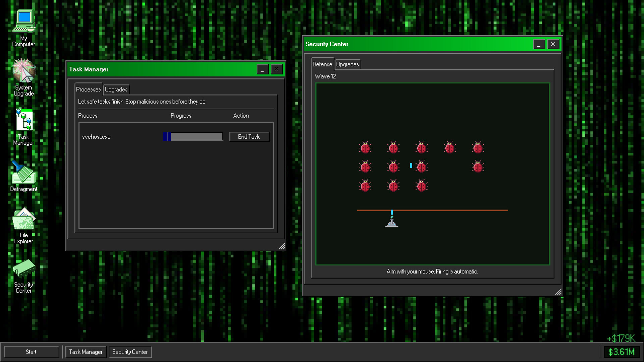Open the Task Manager desktop icon
Screen dimensions: 644x362
pyautogui.click(x=23, y=127)
